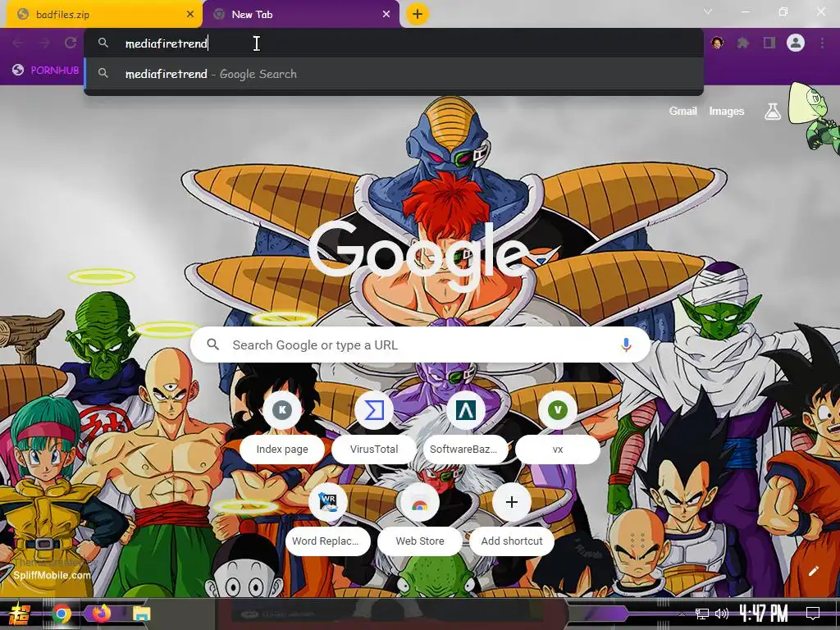Open the SpliffMobile.com theme link
Image resolution: width=840 pixels, height=630 pixels.
(52, 575)
